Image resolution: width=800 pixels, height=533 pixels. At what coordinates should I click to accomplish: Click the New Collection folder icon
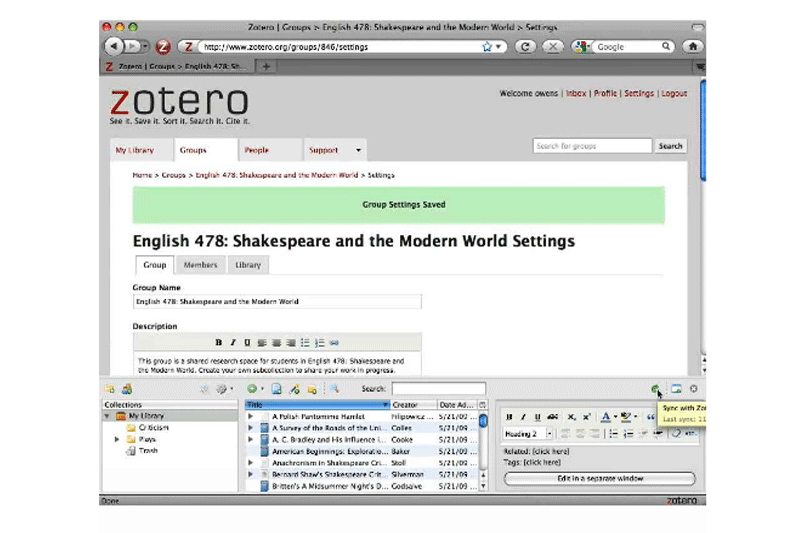click(x=110, y=389)
